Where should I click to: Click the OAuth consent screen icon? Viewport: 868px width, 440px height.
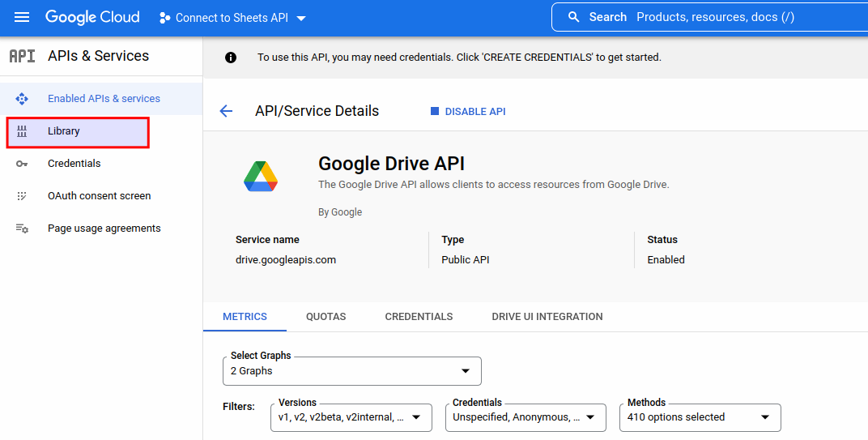[22, 195]
